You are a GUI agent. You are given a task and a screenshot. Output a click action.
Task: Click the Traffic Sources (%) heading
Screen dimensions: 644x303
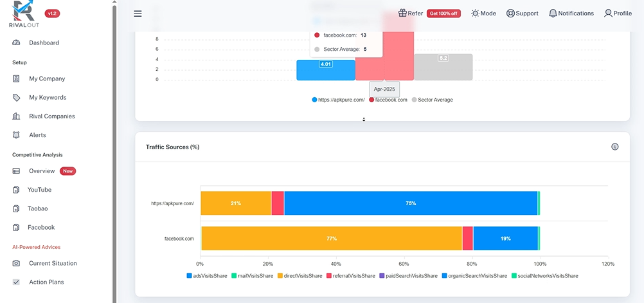(x=172, y=147)
